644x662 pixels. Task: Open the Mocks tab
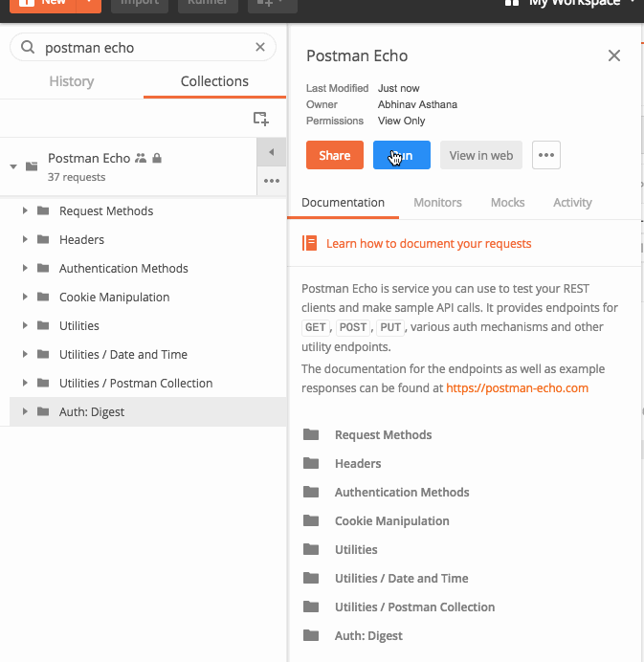coord(507,202)
